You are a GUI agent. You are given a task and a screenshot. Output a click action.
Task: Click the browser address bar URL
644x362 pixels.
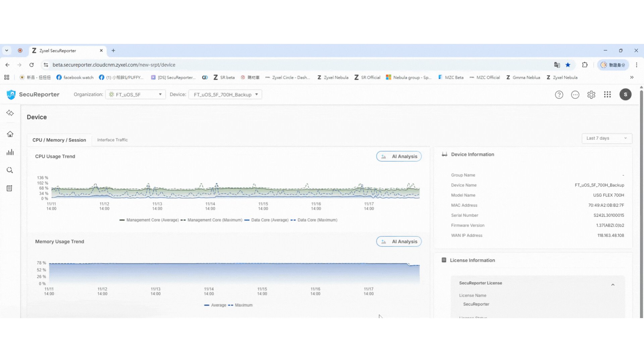[x=114, y=65]
